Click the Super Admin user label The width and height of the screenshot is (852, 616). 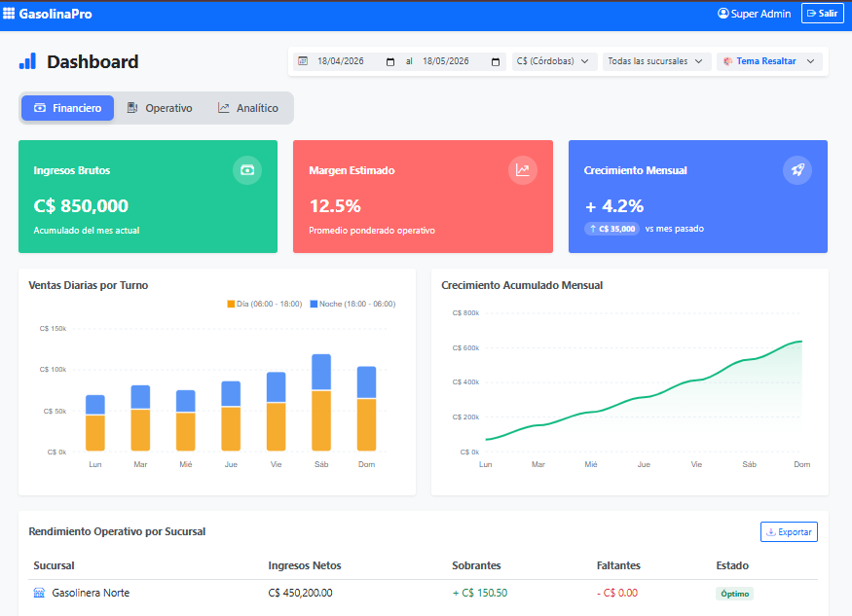coord(760,14)
